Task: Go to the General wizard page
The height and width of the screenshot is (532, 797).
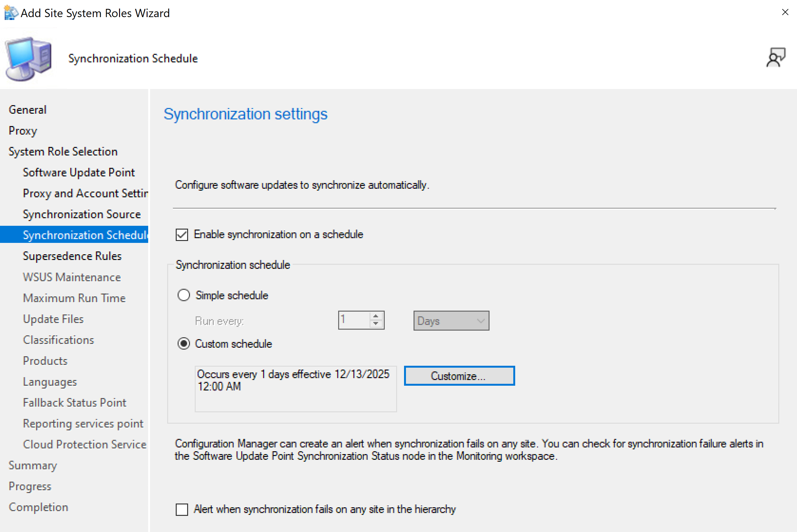Action: coord(28,110)
